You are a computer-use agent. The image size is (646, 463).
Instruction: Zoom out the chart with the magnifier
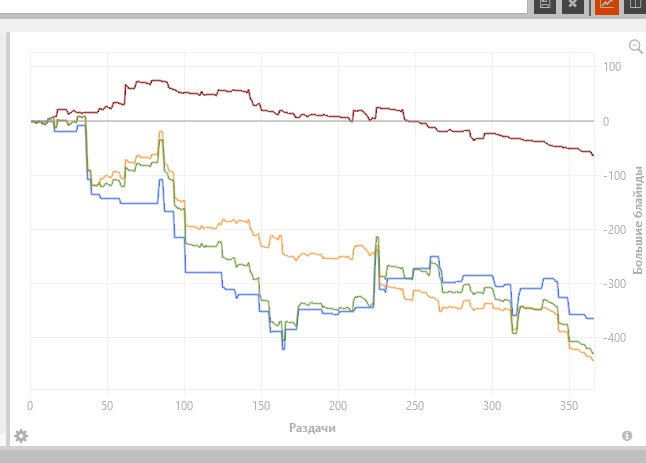point(635,46)
